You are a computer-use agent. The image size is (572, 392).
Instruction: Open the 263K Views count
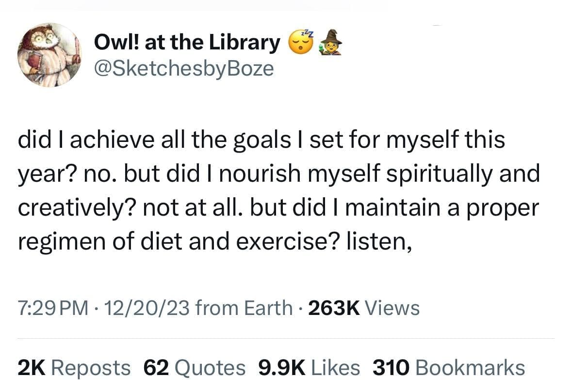tap(364, 308)
